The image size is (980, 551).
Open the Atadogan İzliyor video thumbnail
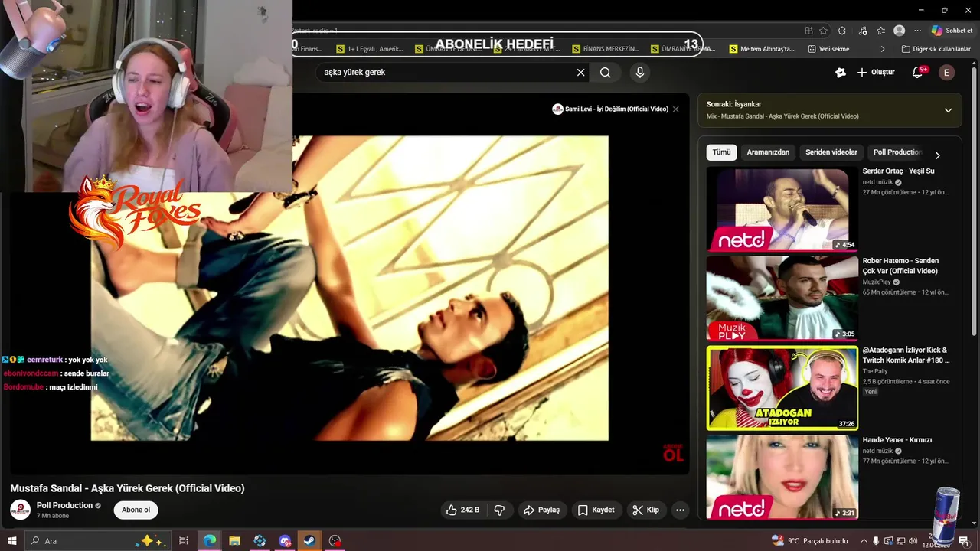pyautogui.click(x=782, y=388)
